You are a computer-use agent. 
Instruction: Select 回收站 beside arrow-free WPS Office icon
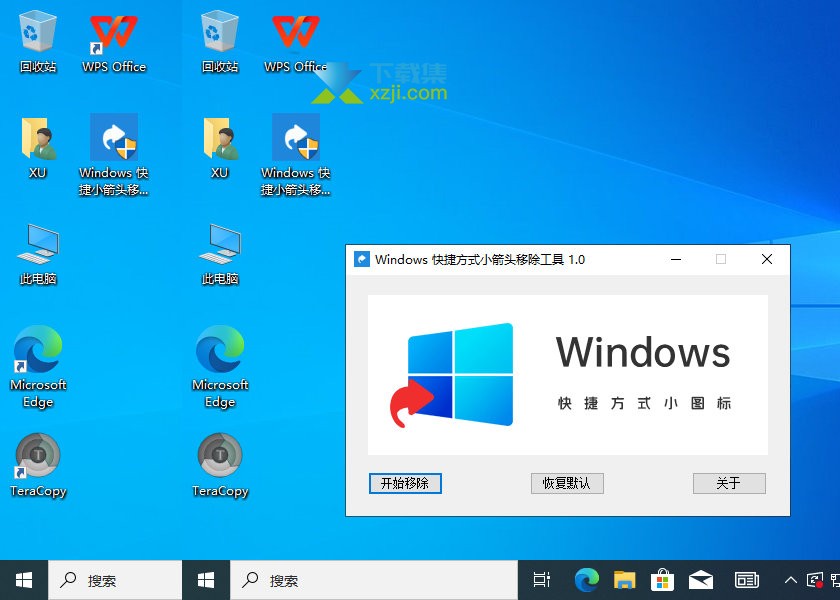(x=220, y=43)
